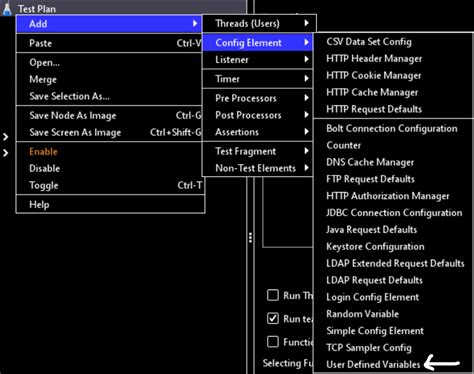Viewport: 474px width, 374px height.
Task: Add an HTTP Header Manager
Action: tap(374, 59)
